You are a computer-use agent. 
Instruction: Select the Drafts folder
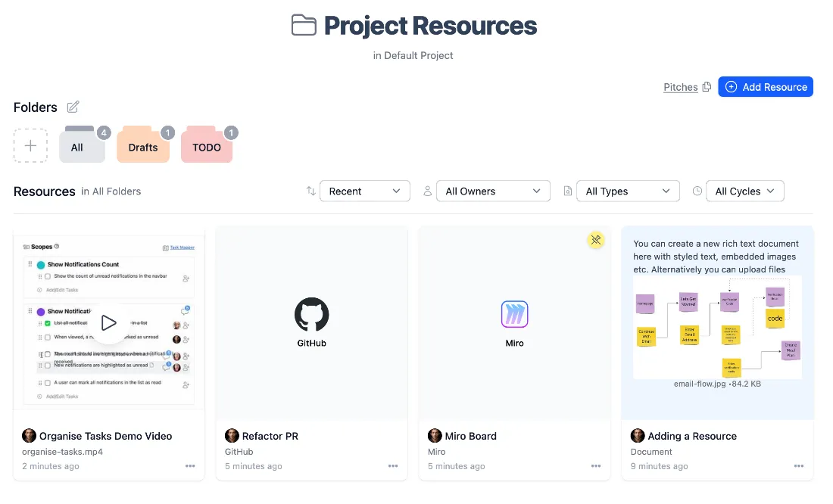(x=143, y=145)
